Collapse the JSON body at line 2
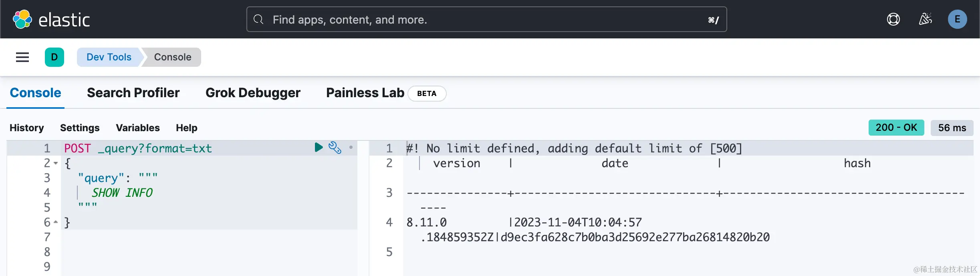 pyautogui.click(x=56, y=163)
